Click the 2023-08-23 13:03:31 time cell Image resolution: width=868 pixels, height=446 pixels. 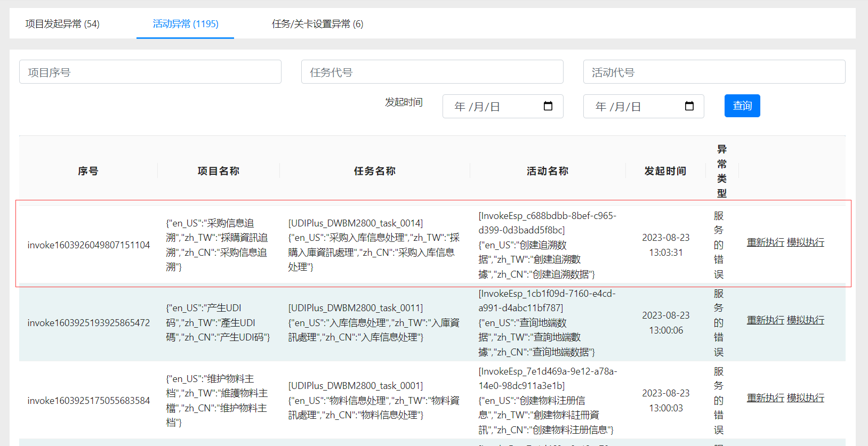point(666,245)
